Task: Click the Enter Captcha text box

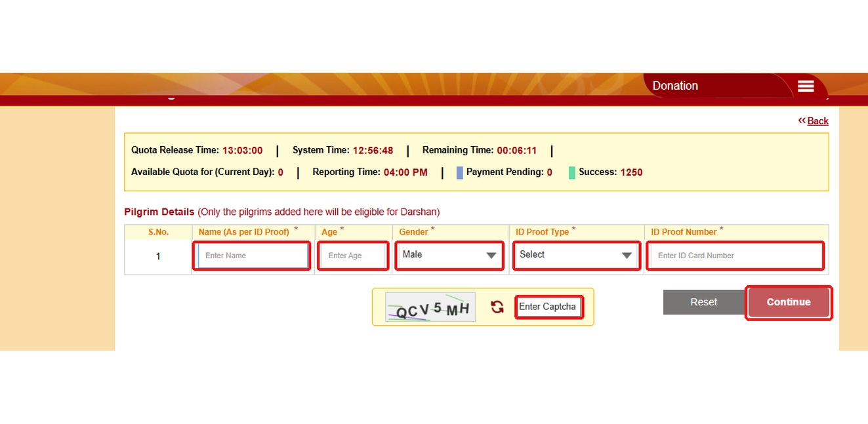Action: click(548, 307)
